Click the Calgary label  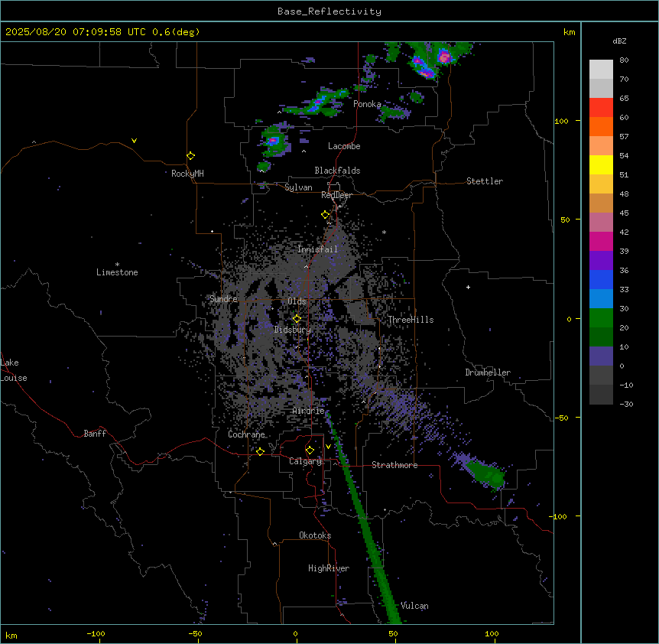[306, 461]
